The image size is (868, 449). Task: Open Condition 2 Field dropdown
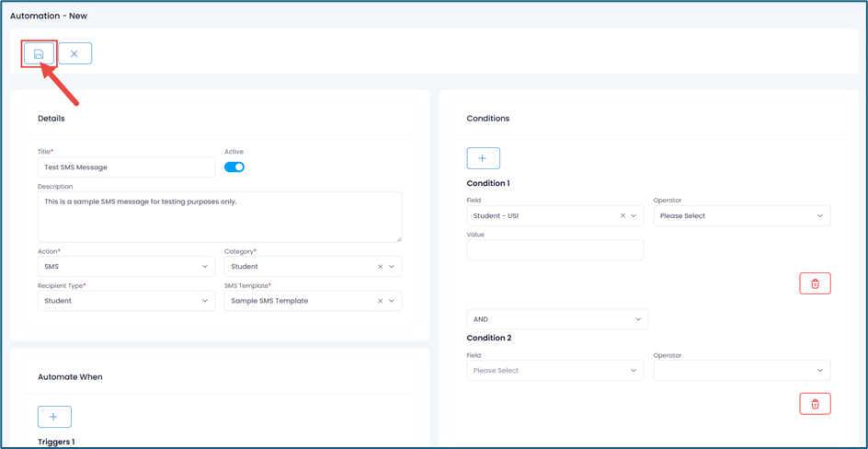point(554,371)
